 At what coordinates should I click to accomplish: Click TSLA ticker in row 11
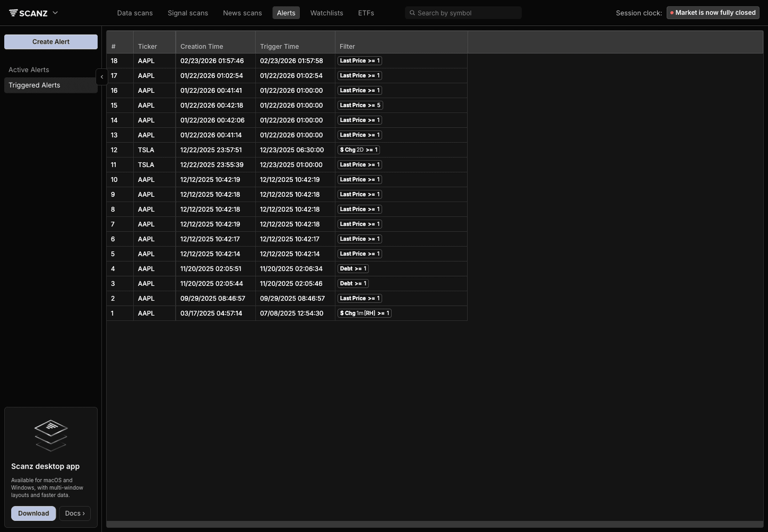point(146,165)
